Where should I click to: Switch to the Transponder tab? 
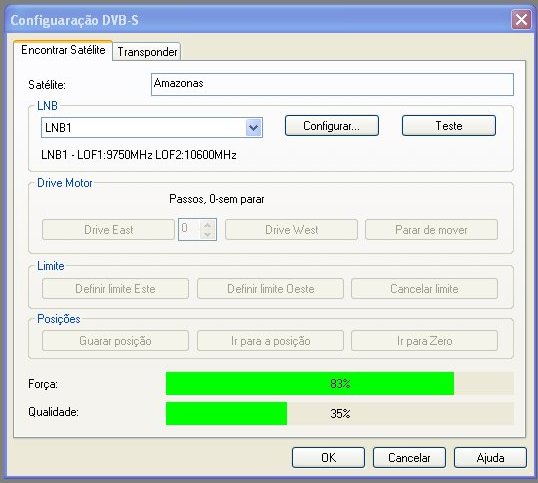pos(147,52)
